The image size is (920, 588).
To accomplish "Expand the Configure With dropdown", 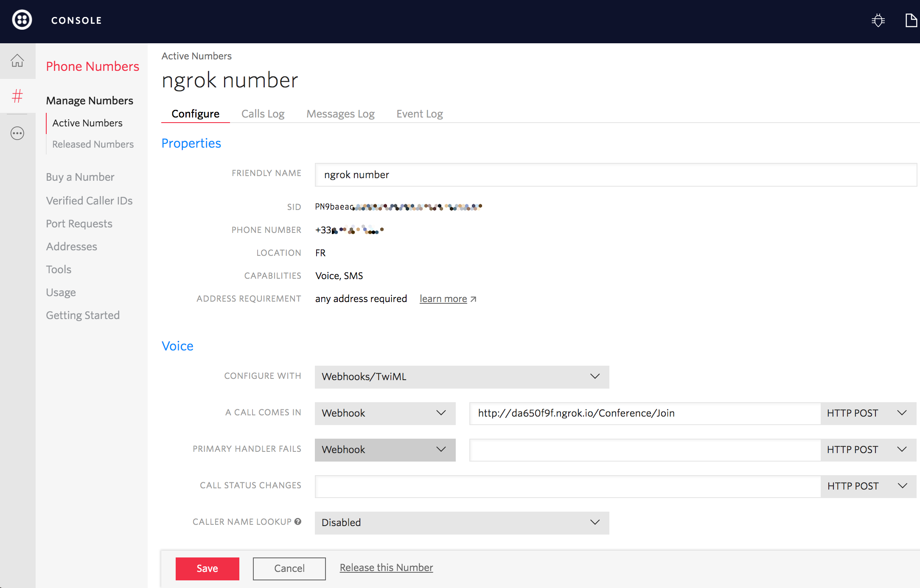I will point(462,377).
